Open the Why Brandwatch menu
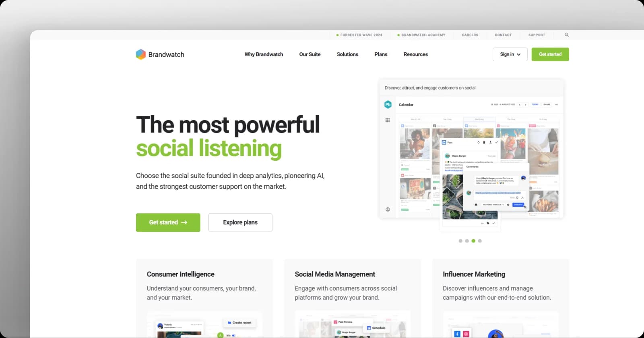The width and height of the screenshot is (644, 338). point(264,54)
